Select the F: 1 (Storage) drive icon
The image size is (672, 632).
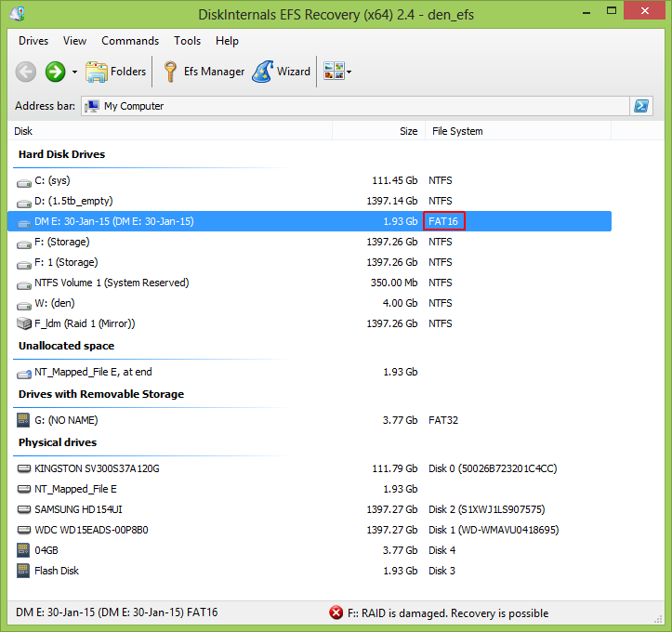tap(24, 265)
